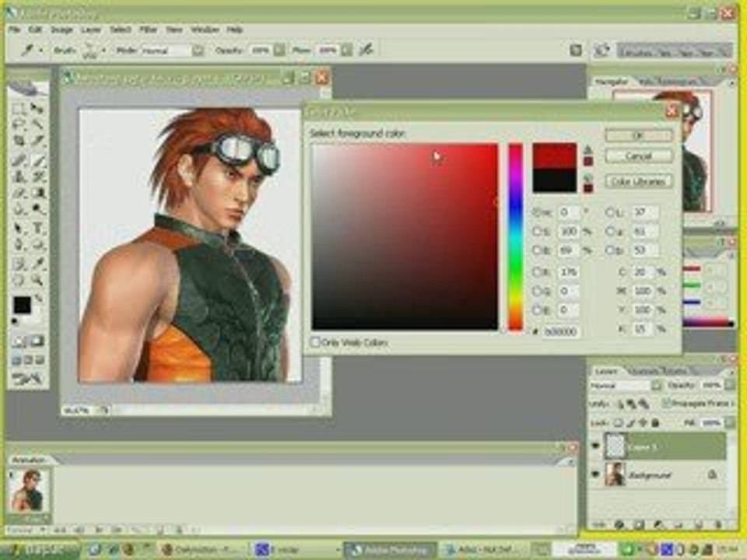This screenshot has width=747, height=560.
Task: Open the Go to Bridge icon
Action: coord(602,50)
